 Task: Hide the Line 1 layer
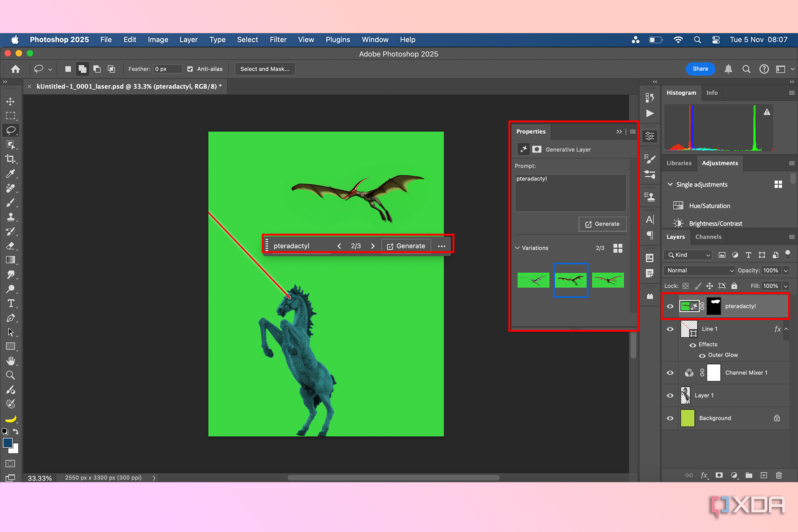(670, 329)
